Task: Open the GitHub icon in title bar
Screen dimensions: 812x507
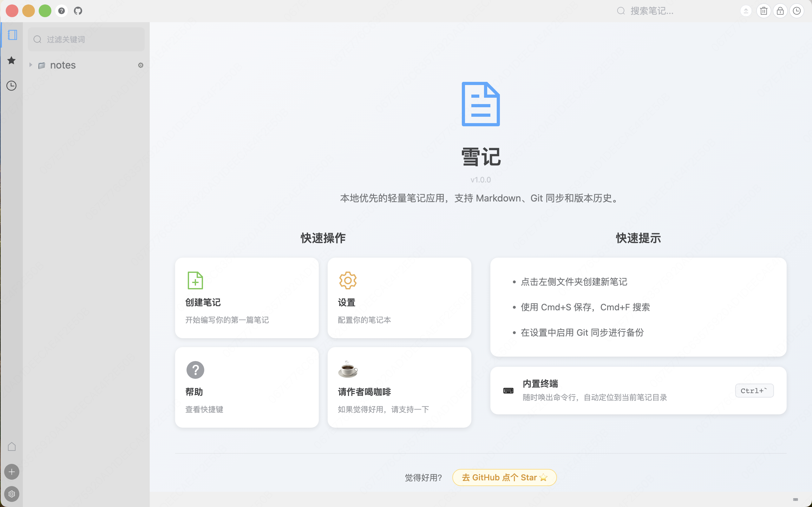Action: click(x=78, y=11)
